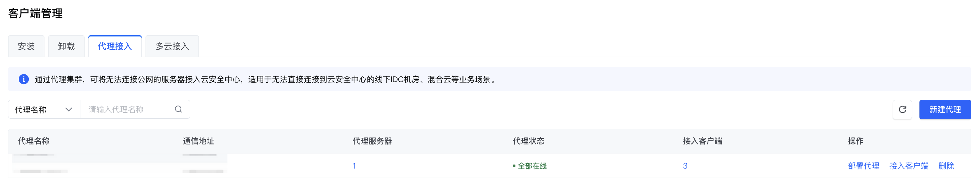Open connected clients count link 3

coord(685,166)
